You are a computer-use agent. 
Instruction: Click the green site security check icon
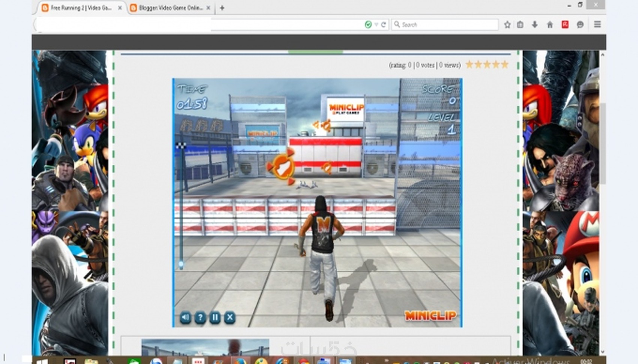(x=368, y=24)
